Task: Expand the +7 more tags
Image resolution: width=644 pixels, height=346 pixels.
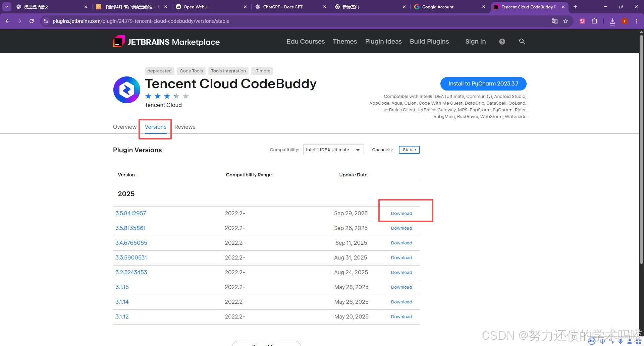Action: tap(262, 71)
